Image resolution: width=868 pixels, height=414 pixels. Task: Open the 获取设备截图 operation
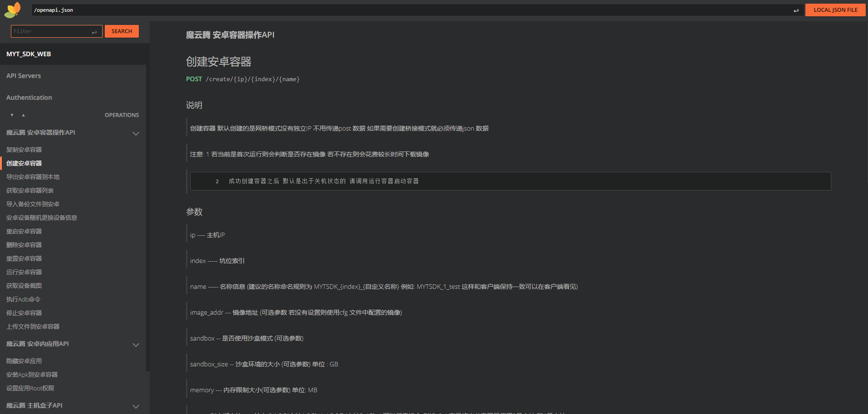pos(24,285)
